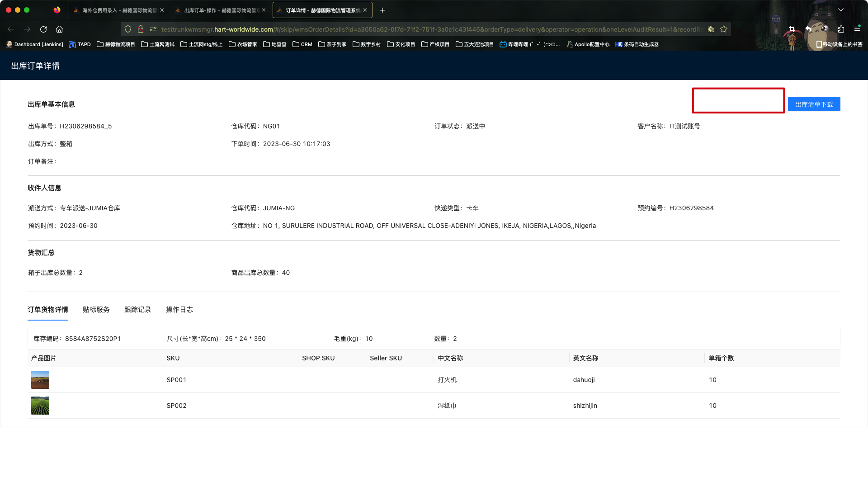The height and width of the screenshot is (477, 868).
Task: Open a new browser tab
Action: [x=382, y=10]
